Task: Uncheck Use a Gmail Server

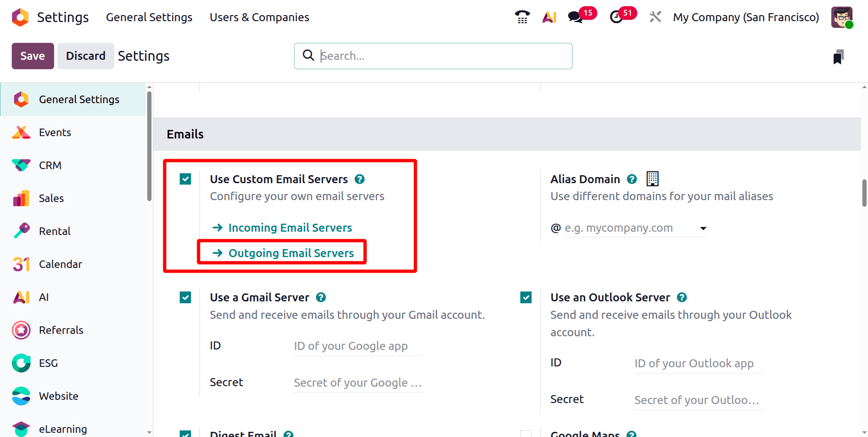Action: (185, 297)
